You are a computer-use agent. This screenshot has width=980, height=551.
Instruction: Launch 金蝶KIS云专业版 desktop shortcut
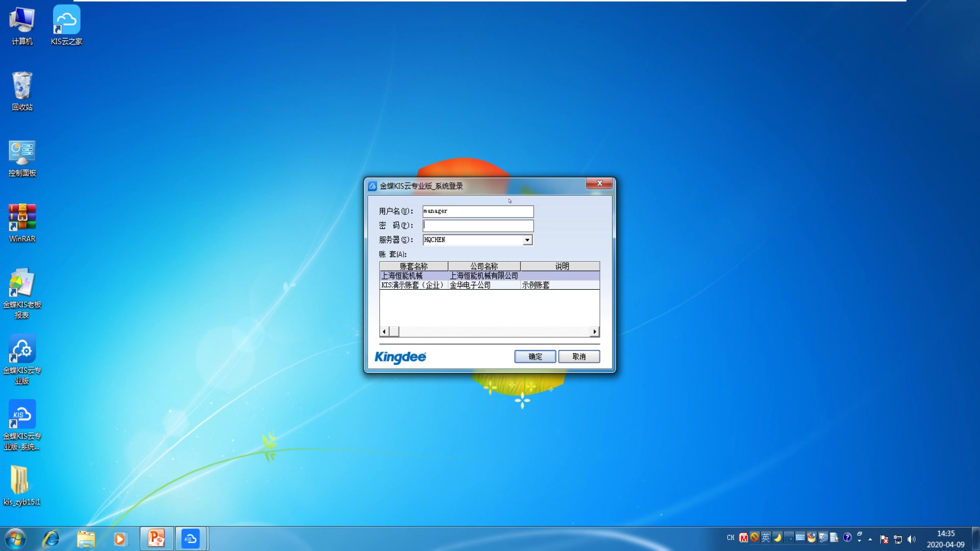pos(22,360)
